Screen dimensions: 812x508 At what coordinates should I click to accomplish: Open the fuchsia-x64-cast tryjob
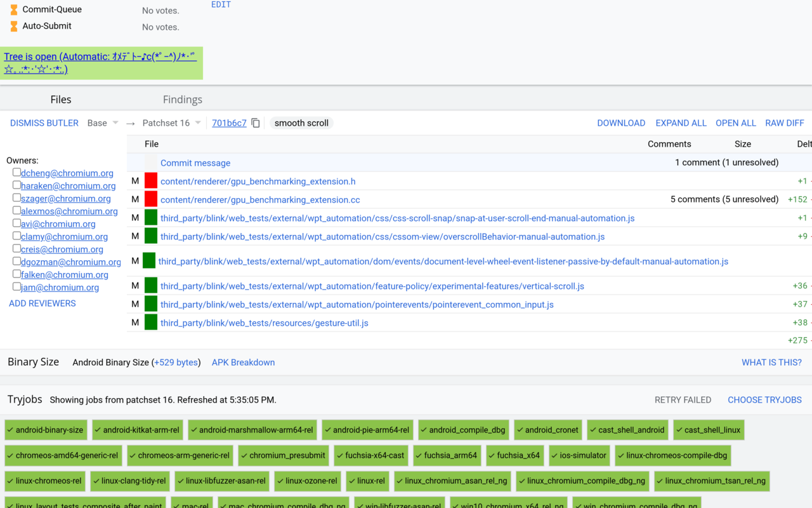[370, 455]
